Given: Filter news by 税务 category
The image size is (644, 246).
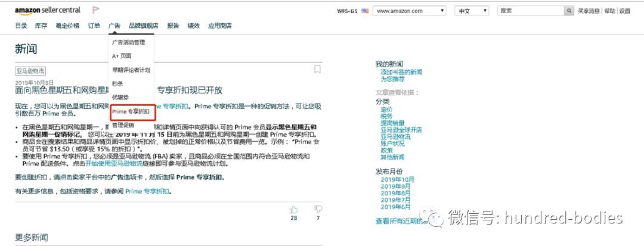Looking at the screenshot, I should [386, 116].
